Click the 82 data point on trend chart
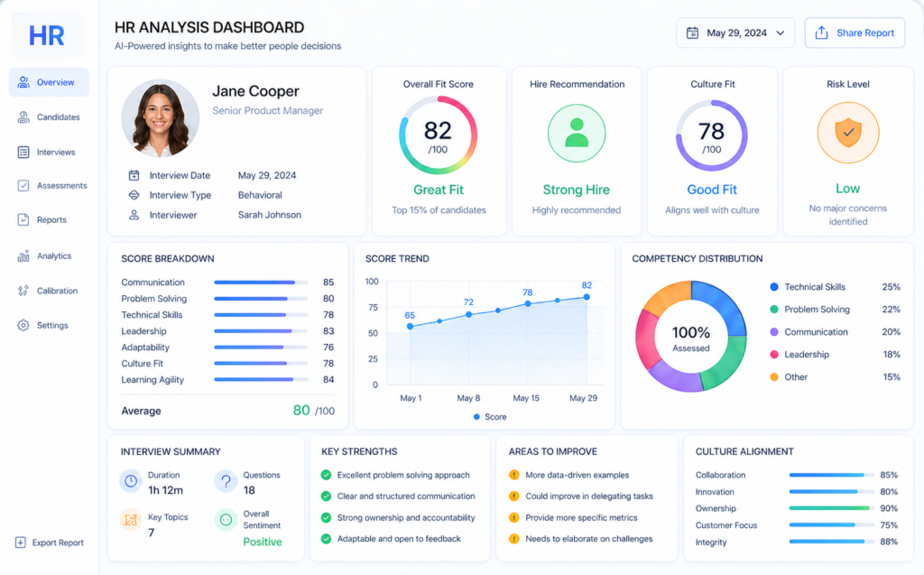The height and width of the screenshot is (575, 924). (x=587, y=297)
